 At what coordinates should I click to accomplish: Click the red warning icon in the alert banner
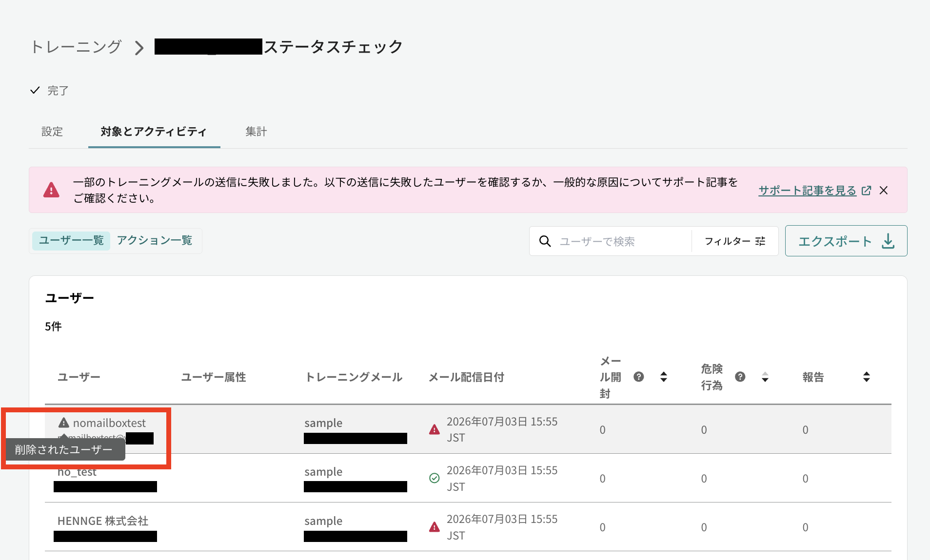(x=51, y=190)
